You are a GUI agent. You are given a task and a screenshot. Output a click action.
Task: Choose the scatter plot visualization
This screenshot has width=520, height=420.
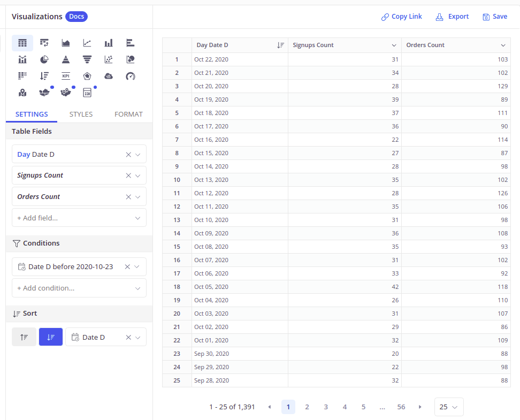[x=109, y=59]
